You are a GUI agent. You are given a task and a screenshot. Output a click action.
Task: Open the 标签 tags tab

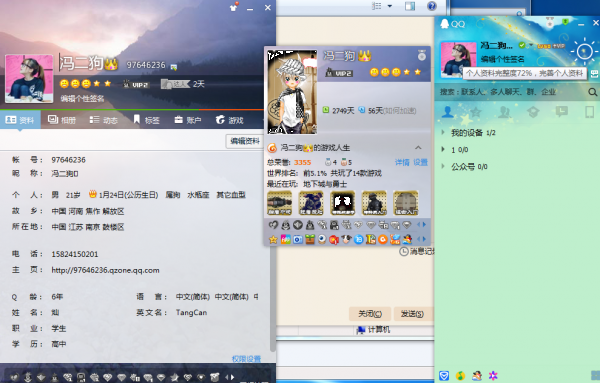coord(146,120)
